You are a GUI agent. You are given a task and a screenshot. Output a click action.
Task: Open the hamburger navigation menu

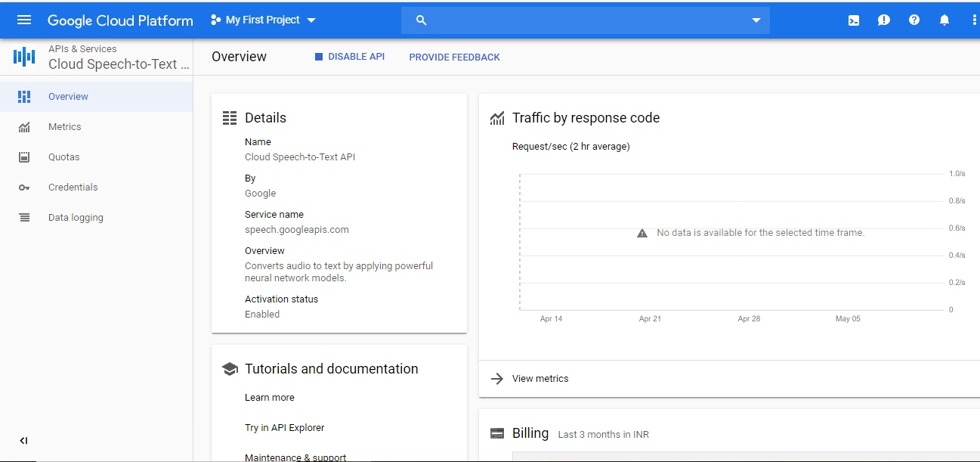pos(24,20)
